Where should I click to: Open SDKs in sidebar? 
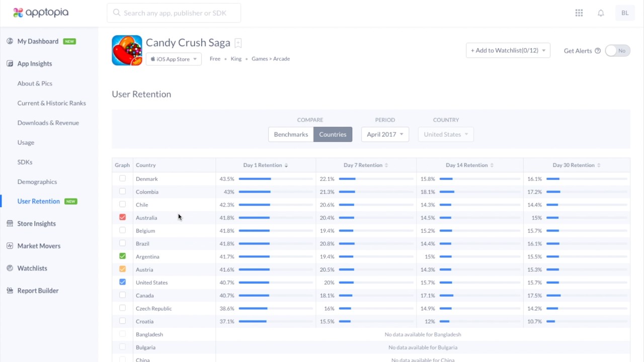[25, 162]
